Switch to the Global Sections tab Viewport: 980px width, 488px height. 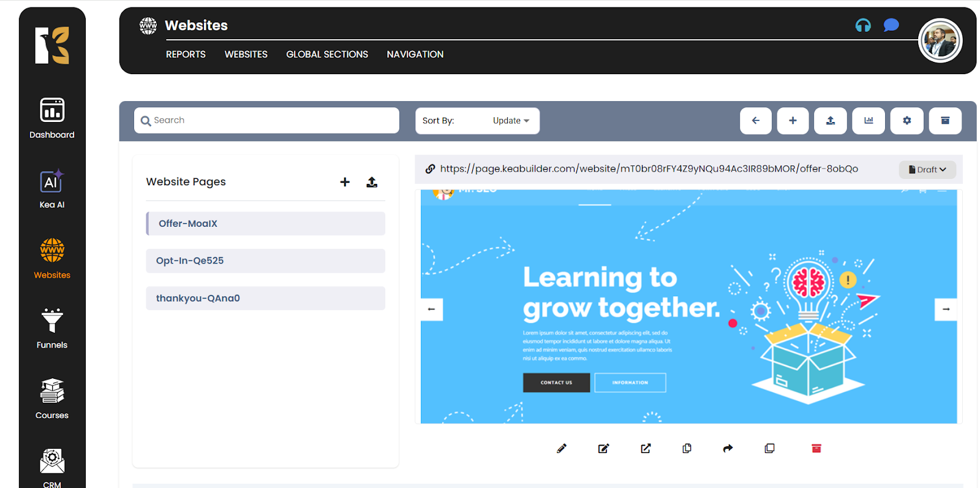point(327,55)
